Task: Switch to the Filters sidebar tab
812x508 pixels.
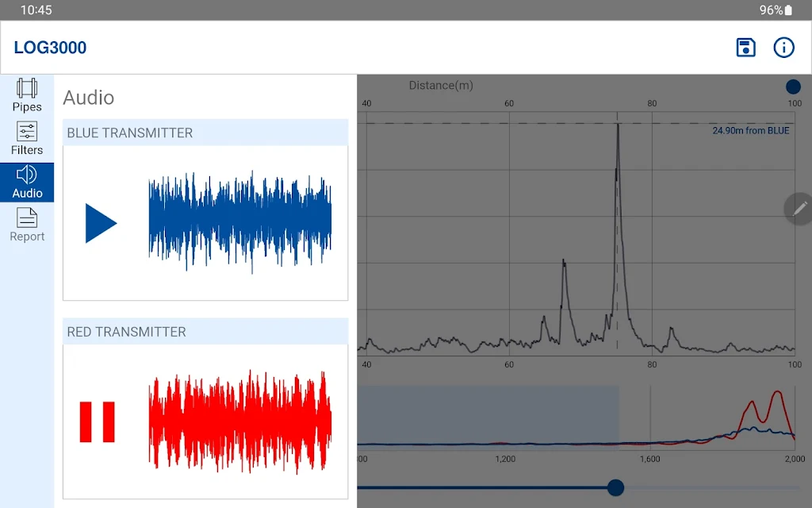Action: [27, 139]
